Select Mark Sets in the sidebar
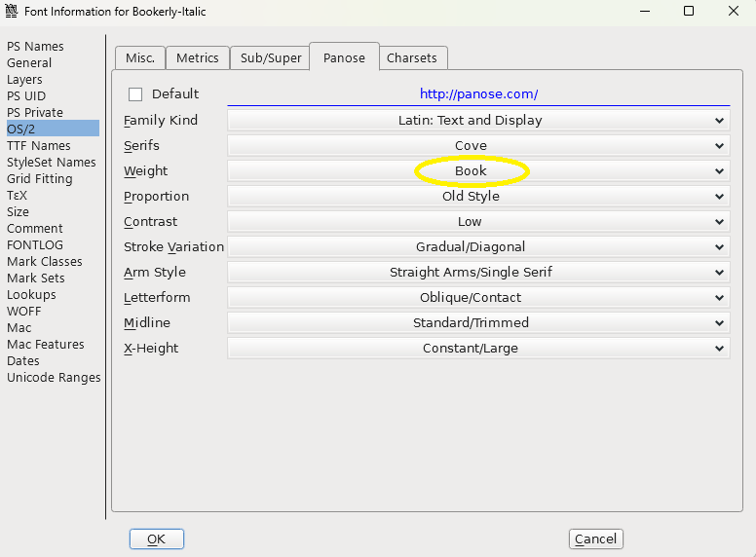756x557 pixels. (36, 278)
